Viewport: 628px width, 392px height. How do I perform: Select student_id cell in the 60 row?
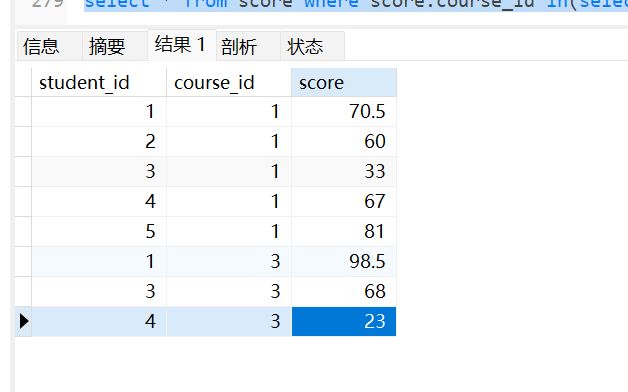point(99,141)
